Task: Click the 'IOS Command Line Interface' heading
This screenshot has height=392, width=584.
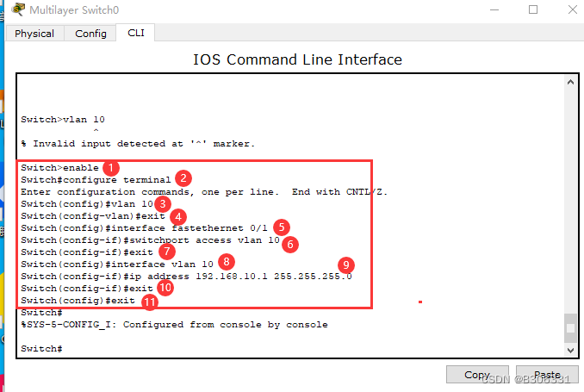Action: click(297, 59)
